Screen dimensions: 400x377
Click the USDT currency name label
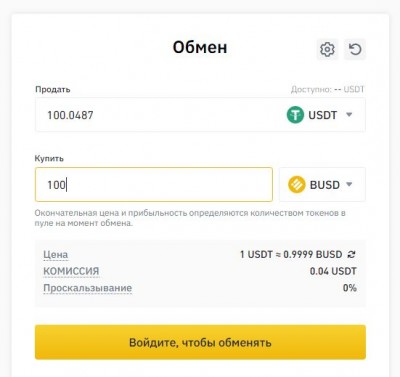coord(323,115)
